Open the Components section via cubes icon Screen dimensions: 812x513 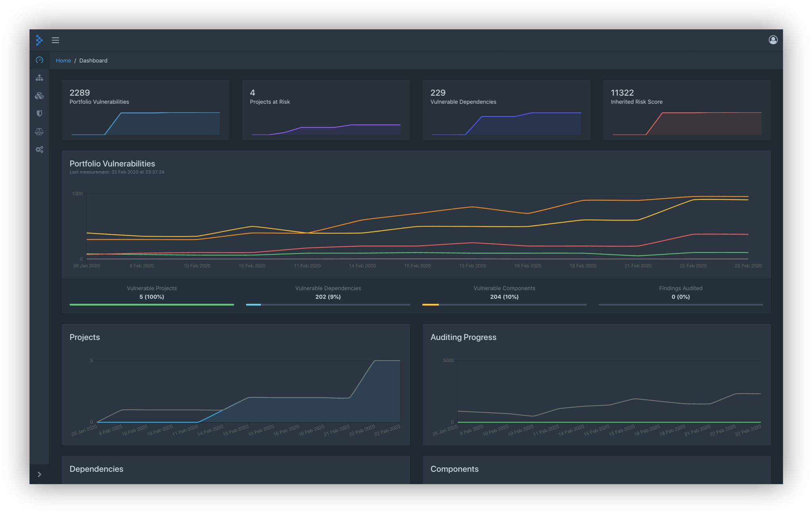(39, 96)
